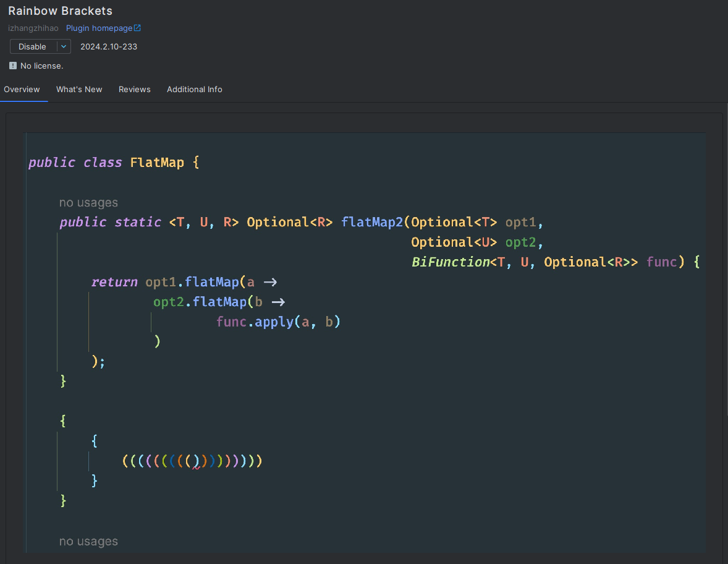This screenshot has height=564, width=728.
Task: Click the No license. message
Action: pyautogui.click(x=42, y=66)
